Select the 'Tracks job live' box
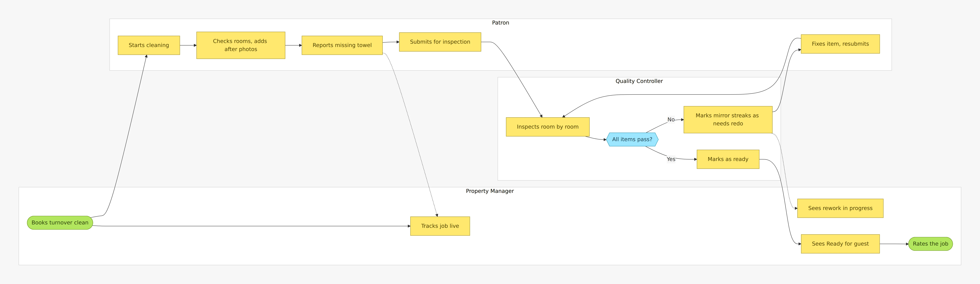980x284 pixels. 440,226
